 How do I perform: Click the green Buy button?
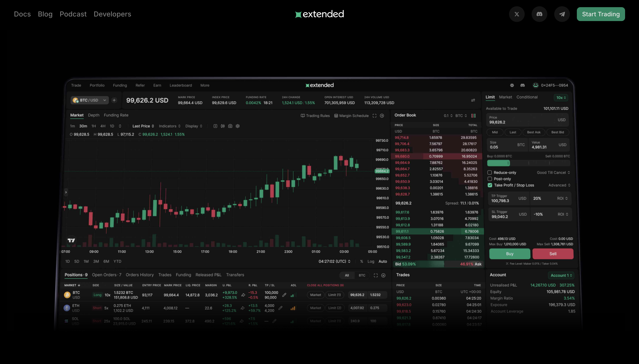click(510, 254)
